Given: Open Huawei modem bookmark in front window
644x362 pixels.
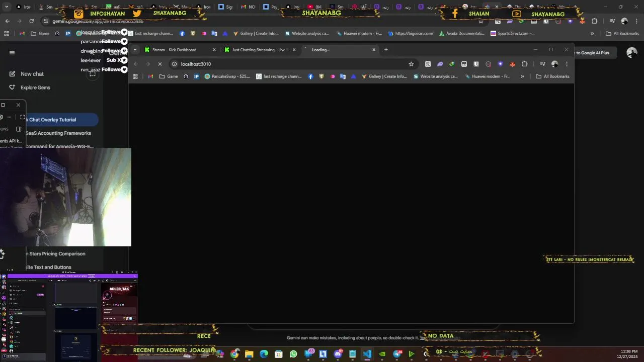Looking at the screenshot, I should click(x=487, y=76).
